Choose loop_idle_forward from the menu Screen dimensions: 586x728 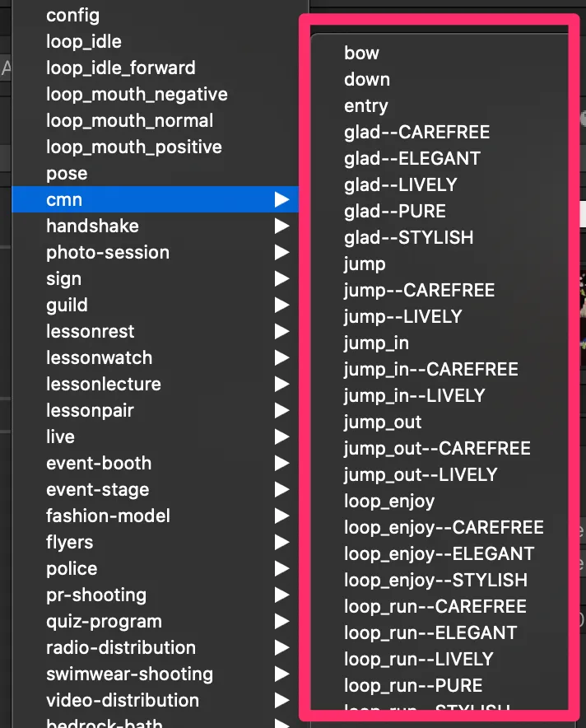coord(120,68)
